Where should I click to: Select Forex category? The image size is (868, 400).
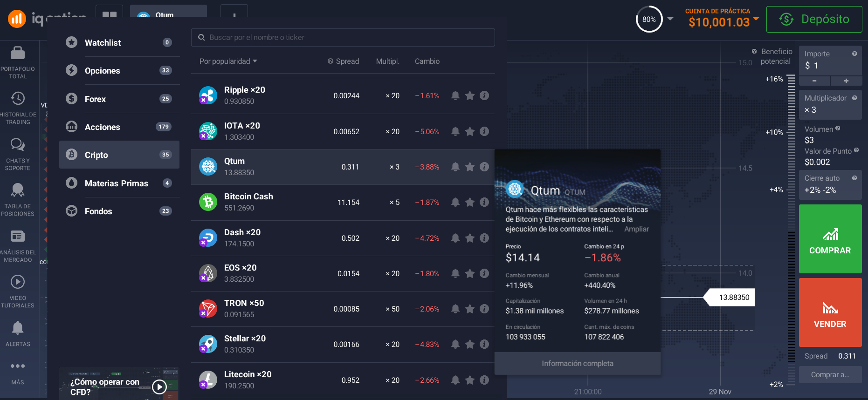(x=119, y=99)
